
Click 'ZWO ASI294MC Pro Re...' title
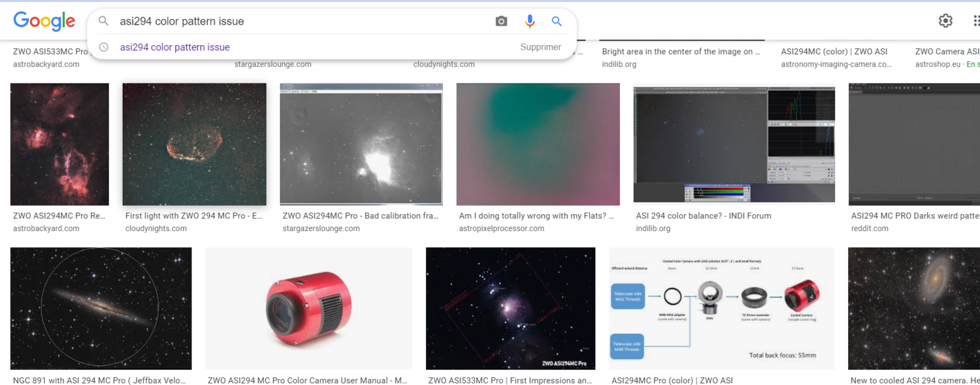[x=59, y=216]
